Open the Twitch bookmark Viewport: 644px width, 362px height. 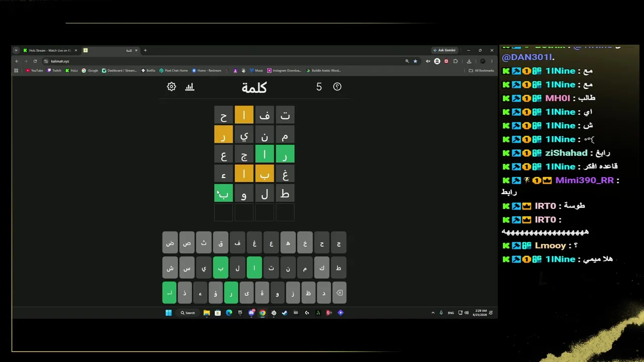tap(54, 70)
